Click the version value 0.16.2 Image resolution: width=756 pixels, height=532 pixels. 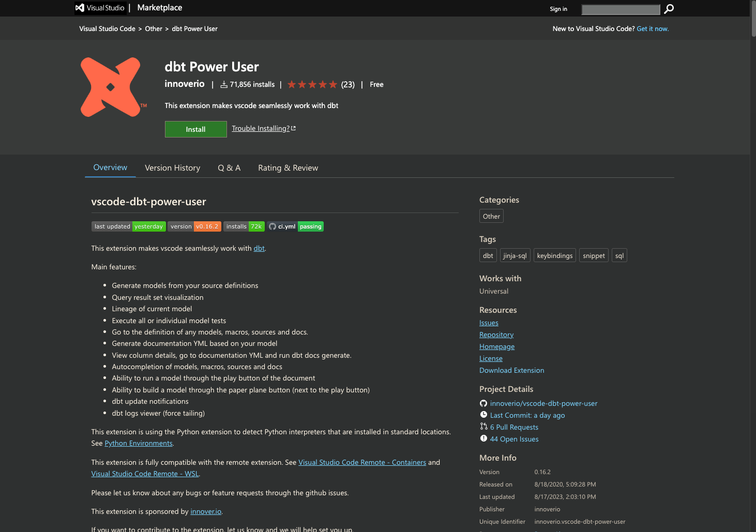(x=542, y=472)
